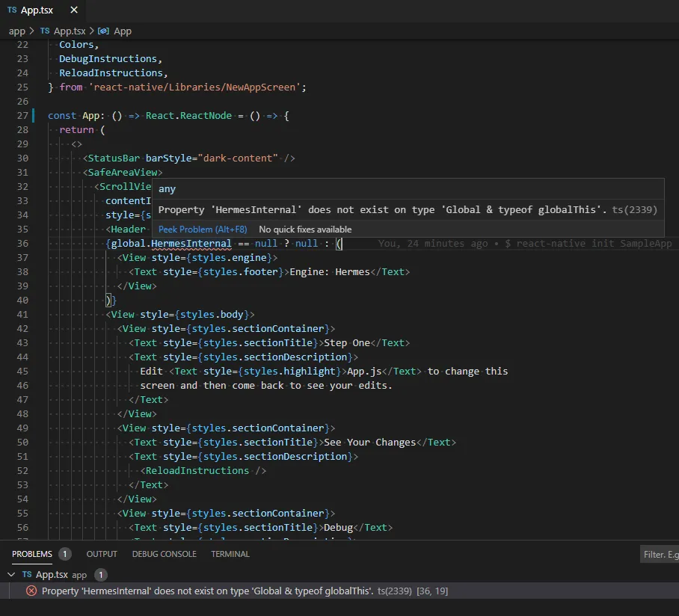Image resolution: width=679 pixels, height=616 pixels.
Task: Open the "app" folder breadcrumb
Action: 16,31
